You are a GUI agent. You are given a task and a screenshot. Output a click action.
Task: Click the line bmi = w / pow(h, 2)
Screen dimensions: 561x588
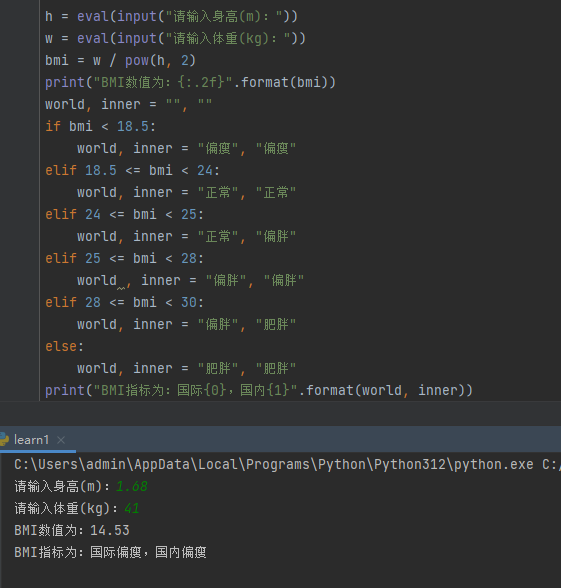[x=120, y=60]
